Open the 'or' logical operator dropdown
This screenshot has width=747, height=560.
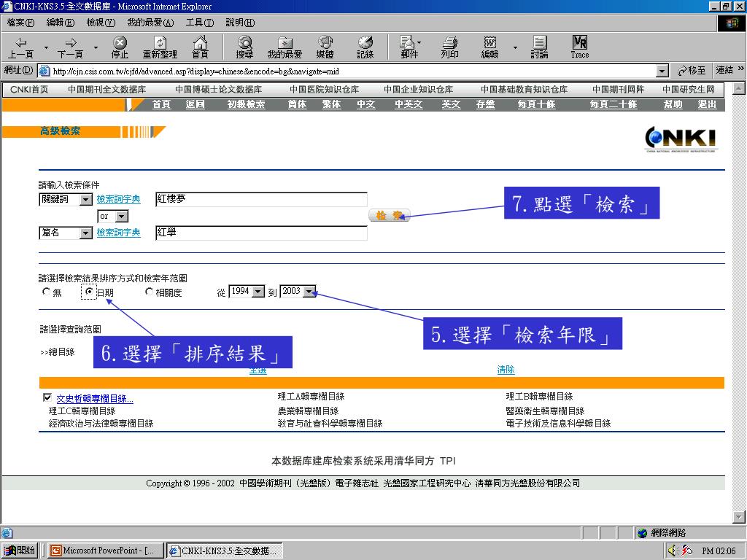[x=122, y=217]
